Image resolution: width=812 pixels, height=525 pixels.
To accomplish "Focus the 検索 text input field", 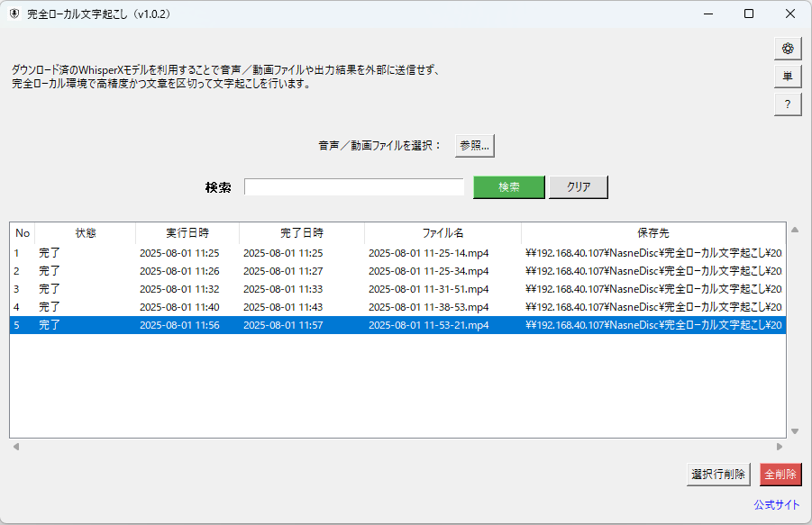I will click(353, 187).
